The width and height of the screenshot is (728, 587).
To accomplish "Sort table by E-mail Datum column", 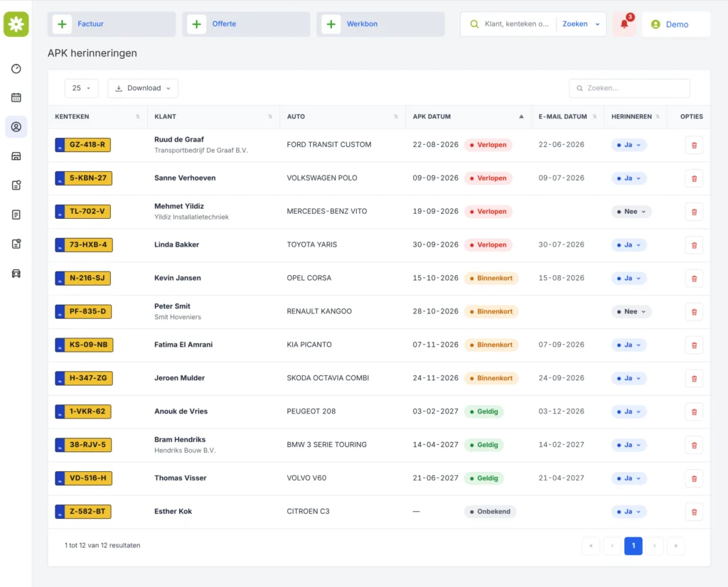I will pyautogui.click(x=568, y=117).
